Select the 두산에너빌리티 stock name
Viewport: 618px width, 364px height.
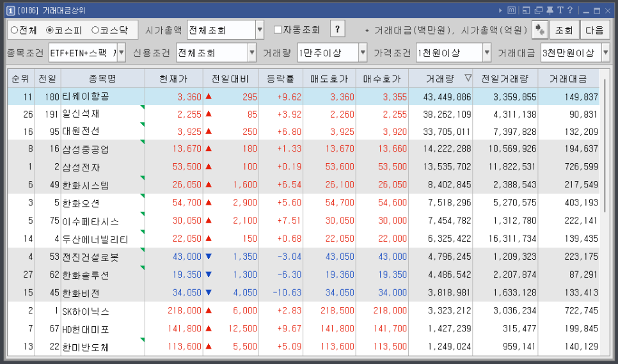[95, 239]
